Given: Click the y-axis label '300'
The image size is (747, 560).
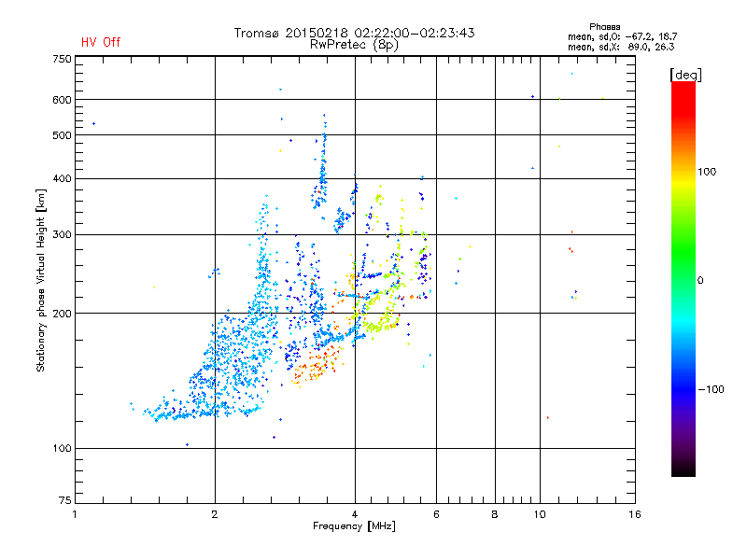Looking at the screenshot, I should tap(62, 235).
